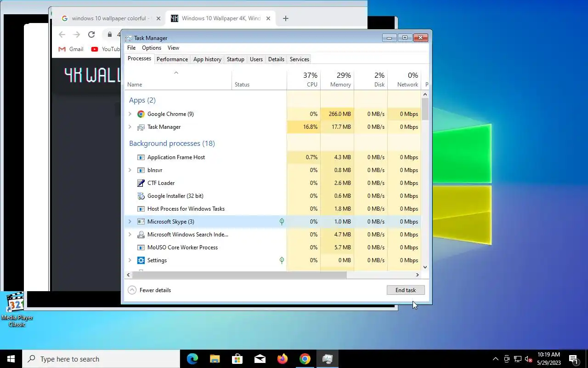The height and width of the screenshot is (368, 588).
Task: Click the Status column header
Action: [x=259, y=80]
